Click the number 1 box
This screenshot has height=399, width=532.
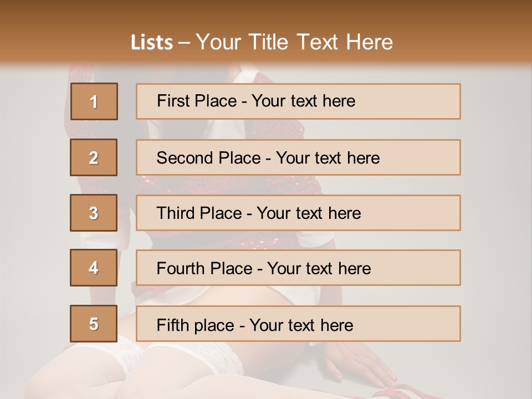94,101
